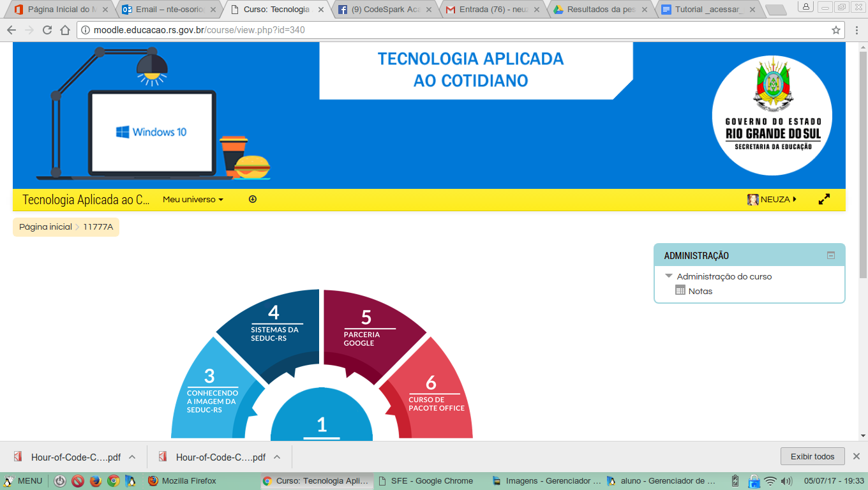The height and width of the screenshot is (490, 868).
Task: Switch to the Tutorial _acessar_ Docs tab
Action: point(708,10)
